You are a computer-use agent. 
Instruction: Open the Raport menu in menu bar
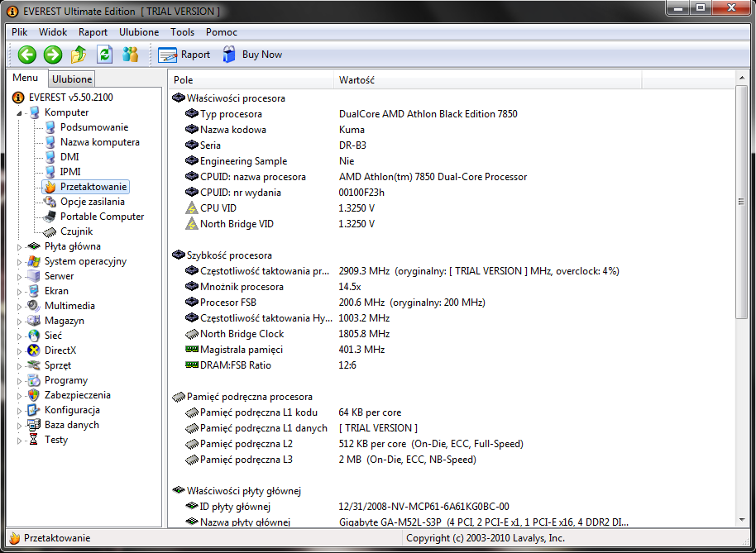(93, 32)
